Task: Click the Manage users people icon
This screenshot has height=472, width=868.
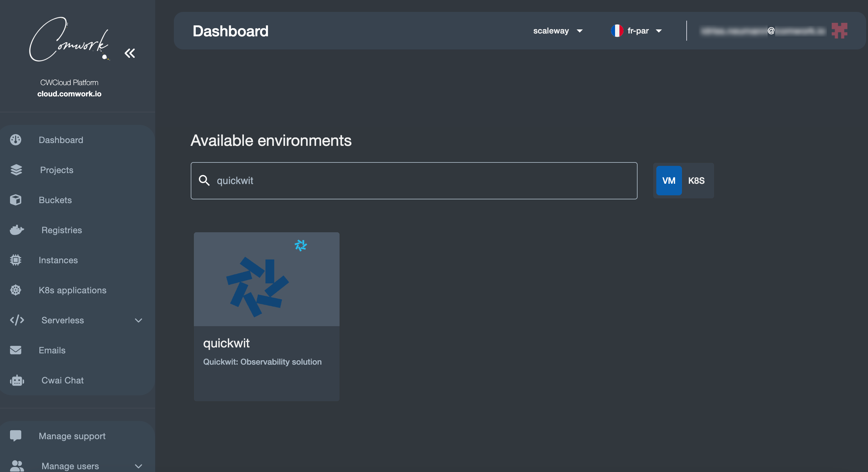Action: tap(17, 466)
